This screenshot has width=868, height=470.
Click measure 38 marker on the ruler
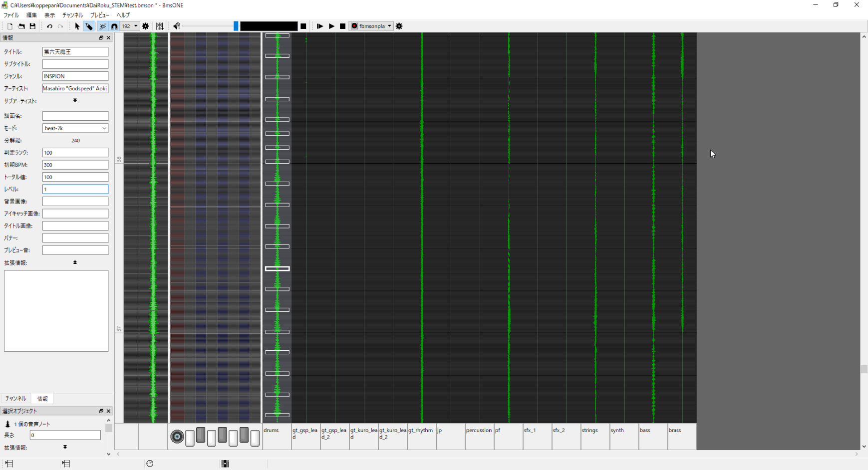(119, 160)
